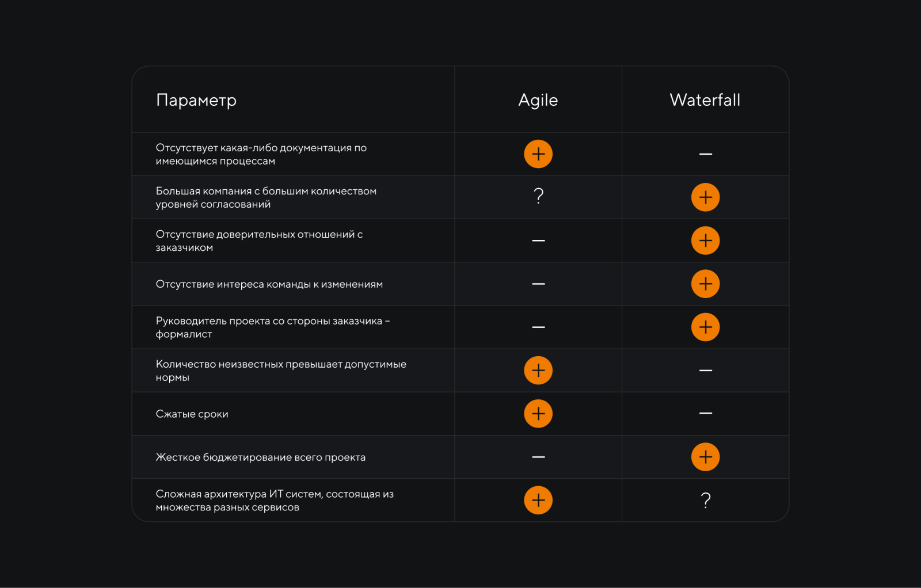
Task: Click the Жесткое бюджетирование всего проекта label
Action: [x=261, y=457]
